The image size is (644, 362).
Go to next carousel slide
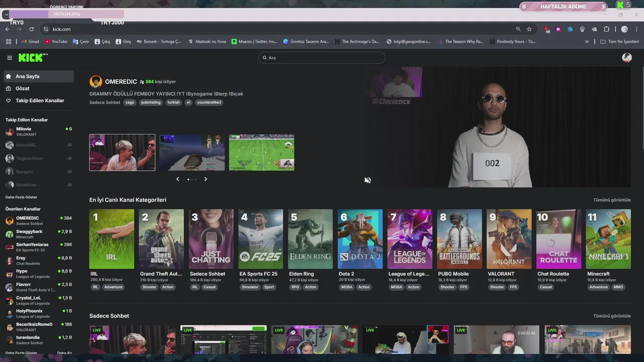pyautogui.click(x=205, y=179)
